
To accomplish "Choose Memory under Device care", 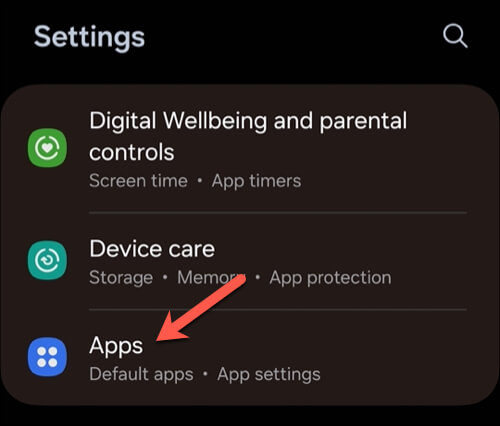I will [211, 277].
